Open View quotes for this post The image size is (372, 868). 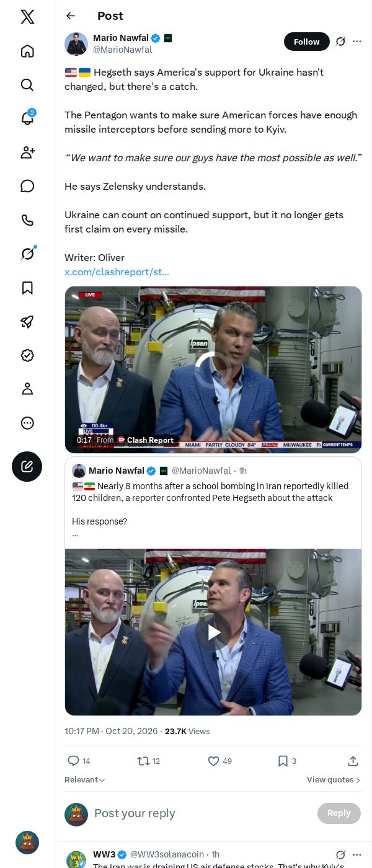click(x=334, y=780)
